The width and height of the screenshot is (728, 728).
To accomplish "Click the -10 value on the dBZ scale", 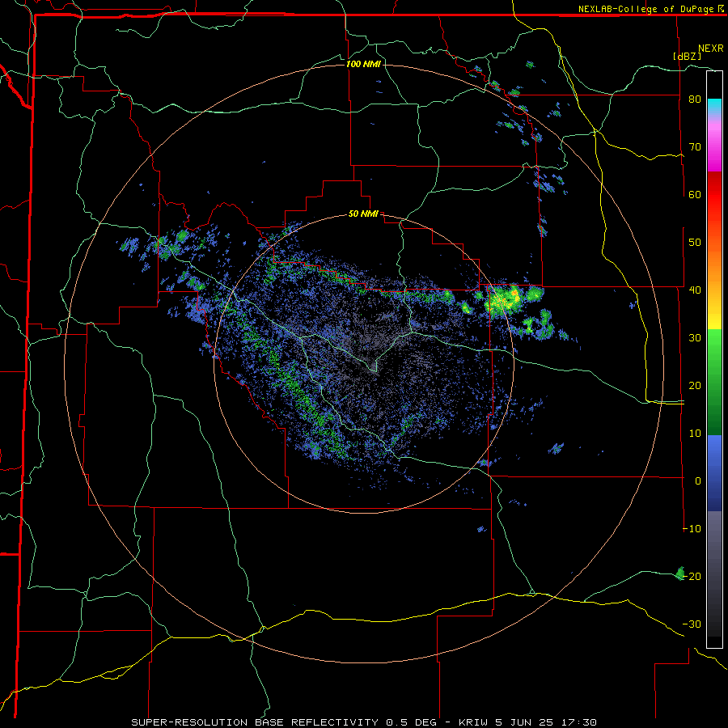I will point(692,529).
